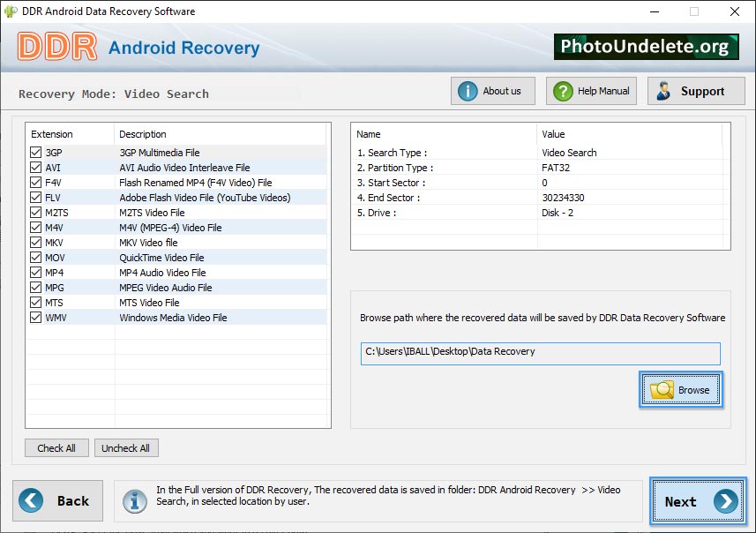Screen dimensions: 756x533
Task: Click the 'Video Search' value cell
Action: 569,153
